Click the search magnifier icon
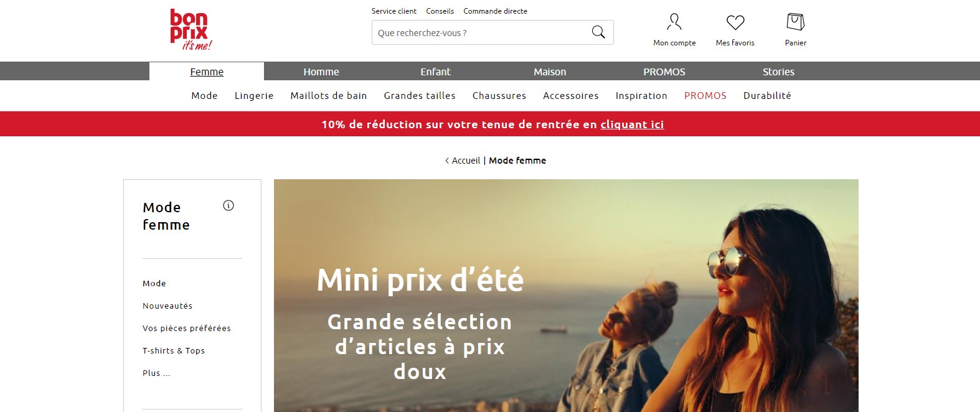Viewport: 980px width, 412px height. pyautogui.click(x=598, y=32)
